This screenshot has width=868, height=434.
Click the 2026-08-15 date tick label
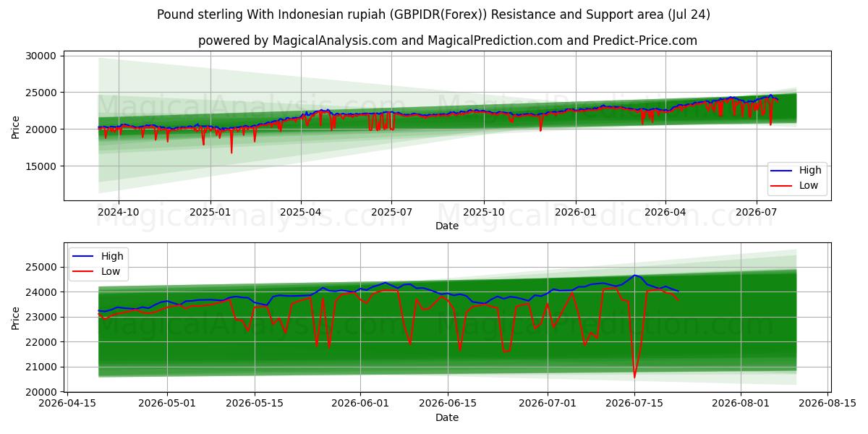click(x=827, y=404)
